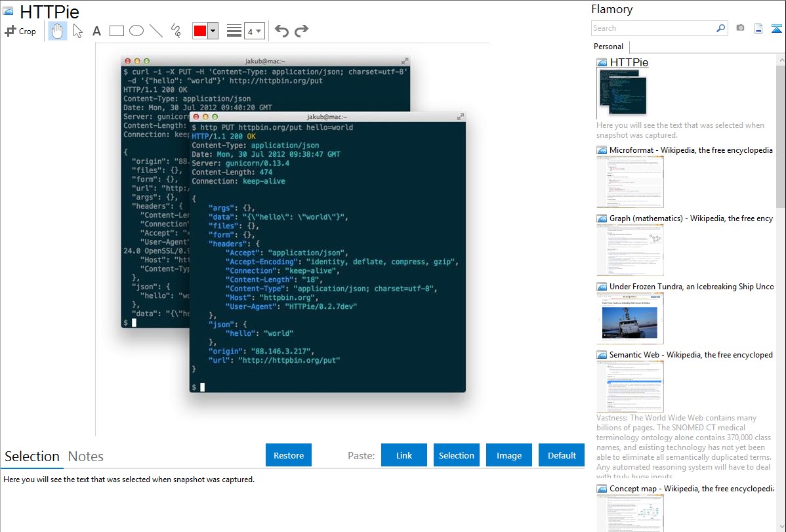Choose the text annotation tool A

coord(96,31)
